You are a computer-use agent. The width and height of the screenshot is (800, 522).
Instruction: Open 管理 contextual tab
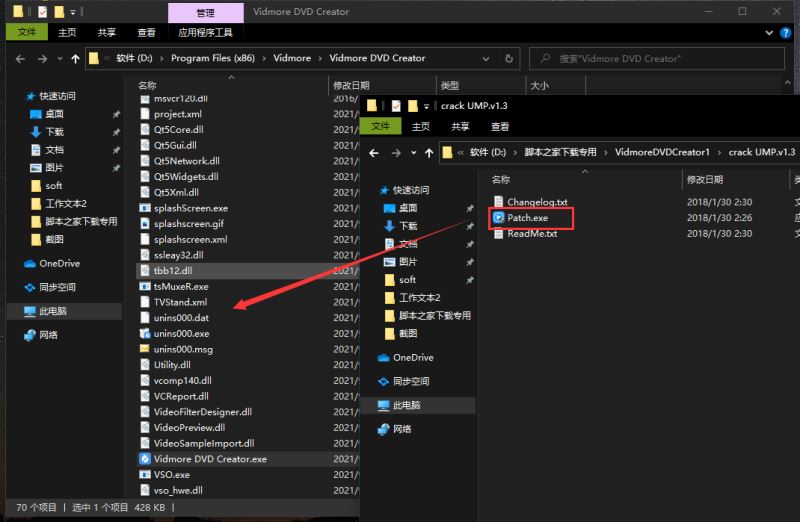(206, 13)
